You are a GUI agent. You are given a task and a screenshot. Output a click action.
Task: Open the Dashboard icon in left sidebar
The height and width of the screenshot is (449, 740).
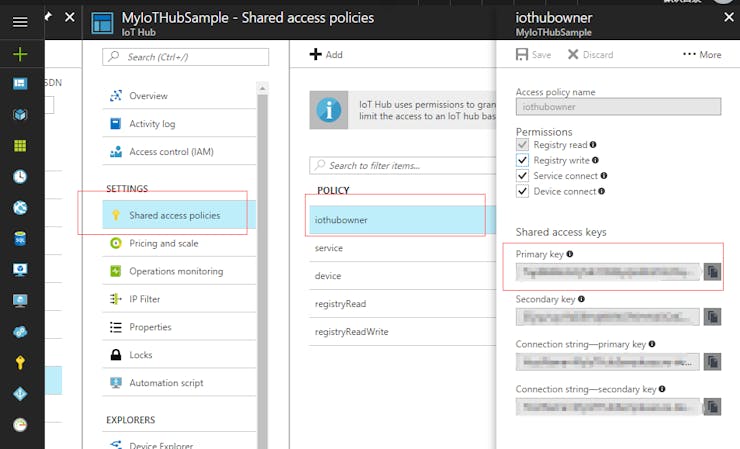[x=20, y=84]
